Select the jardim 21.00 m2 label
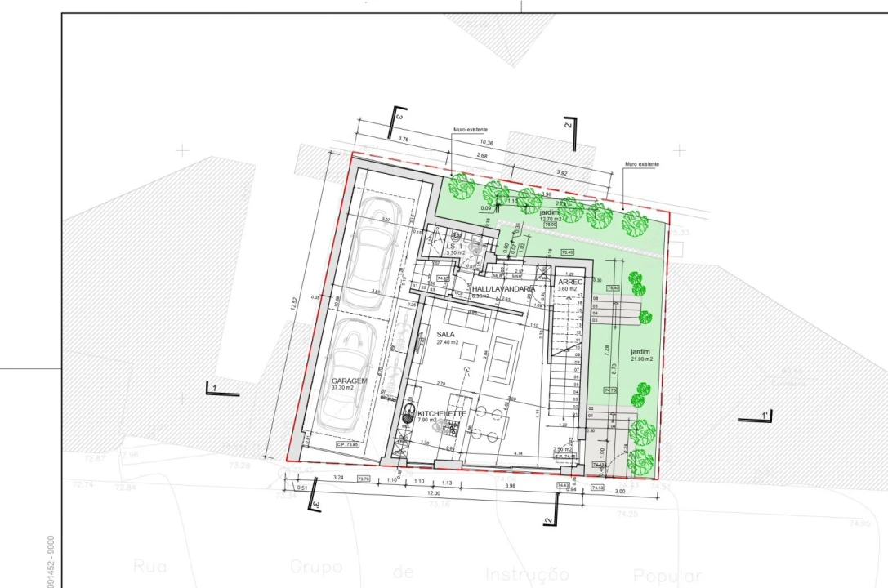888x588 pixels. click(641, 354)
